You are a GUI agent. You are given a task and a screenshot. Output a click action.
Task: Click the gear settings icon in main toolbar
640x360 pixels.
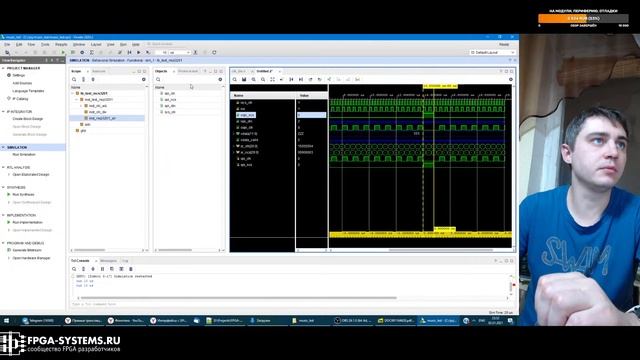click(x=82, y=52)
